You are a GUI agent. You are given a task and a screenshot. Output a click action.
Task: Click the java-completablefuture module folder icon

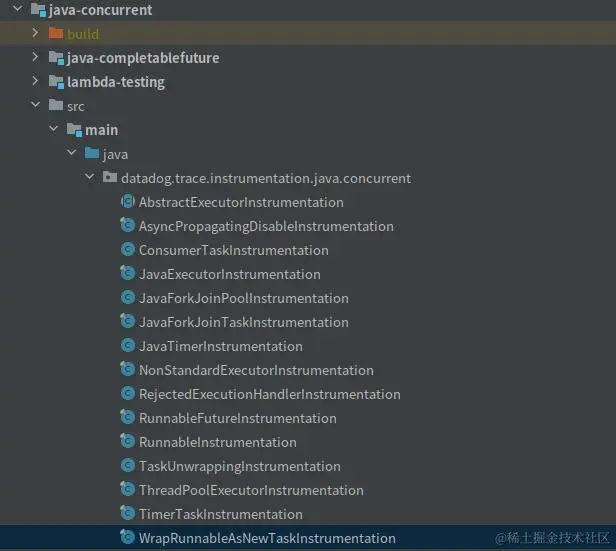[56, 58]
